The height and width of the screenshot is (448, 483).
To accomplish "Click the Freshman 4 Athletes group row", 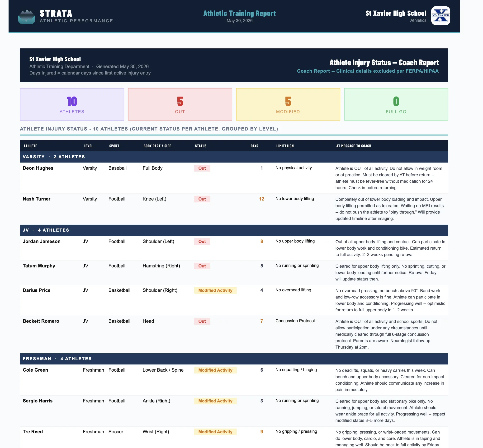I will click(x=234, y=359).
